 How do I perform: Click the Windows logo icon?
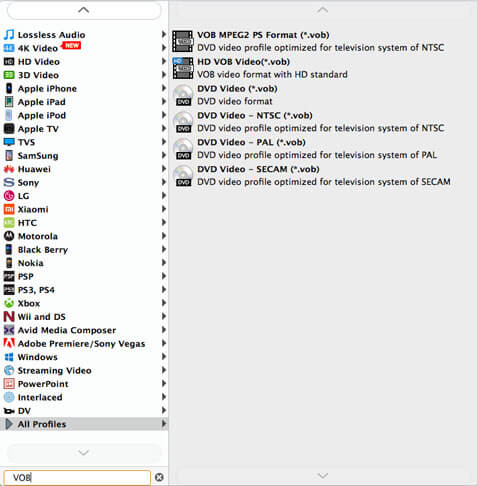(x=9, y=357)
